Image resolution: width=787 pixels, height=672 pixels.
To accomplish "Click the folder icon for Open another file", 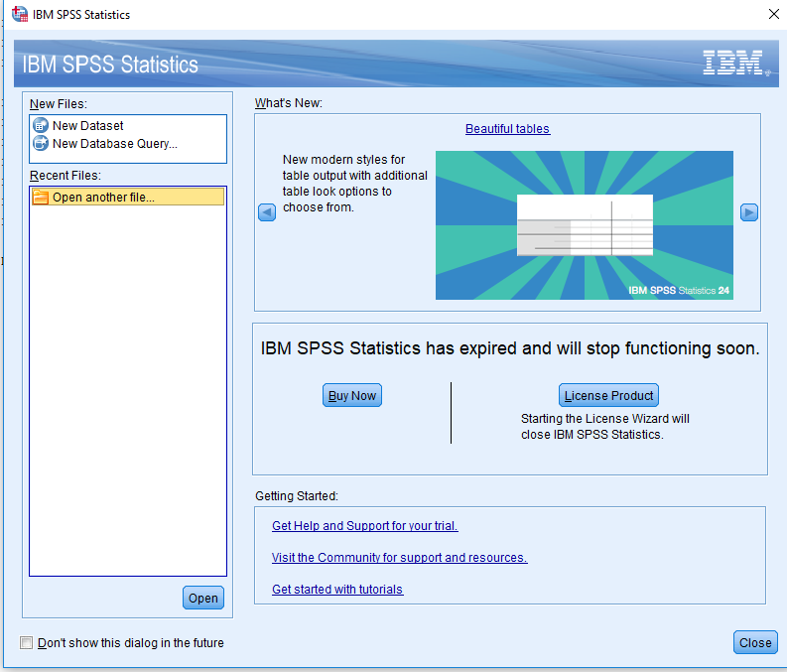I will point(41,198).
